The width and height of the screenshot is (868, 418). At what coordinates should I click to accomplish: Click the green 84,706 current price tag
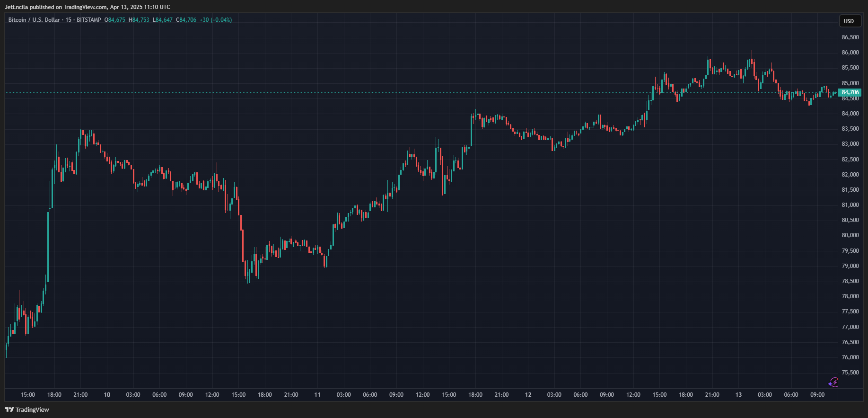pyautogui.click(x=850, y=92)
